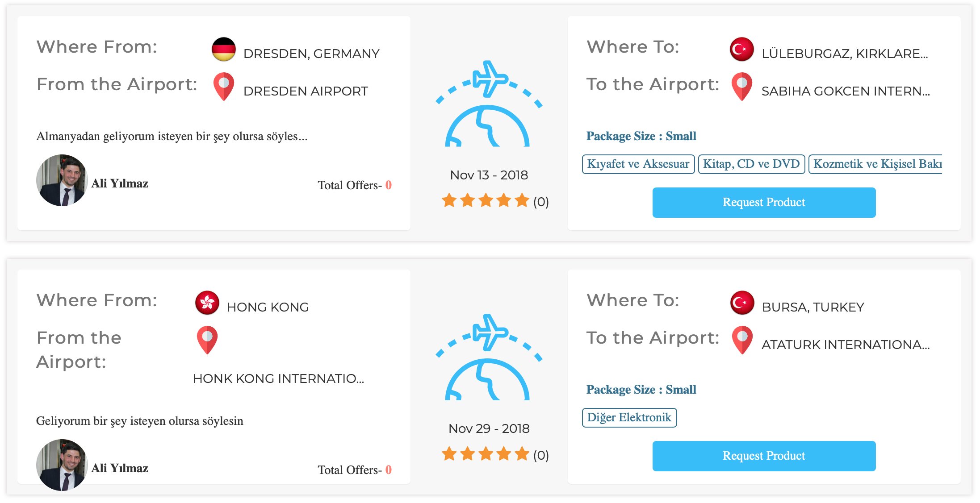
Task: Request product for the Hong Kong trip
Action: pos(764,456)
